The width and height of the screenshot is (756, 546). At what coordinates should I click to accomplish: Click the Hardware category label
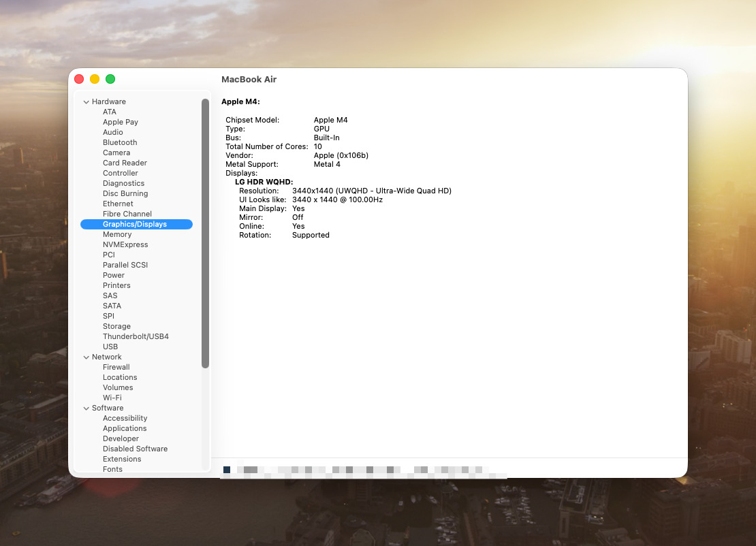(109, 101)
